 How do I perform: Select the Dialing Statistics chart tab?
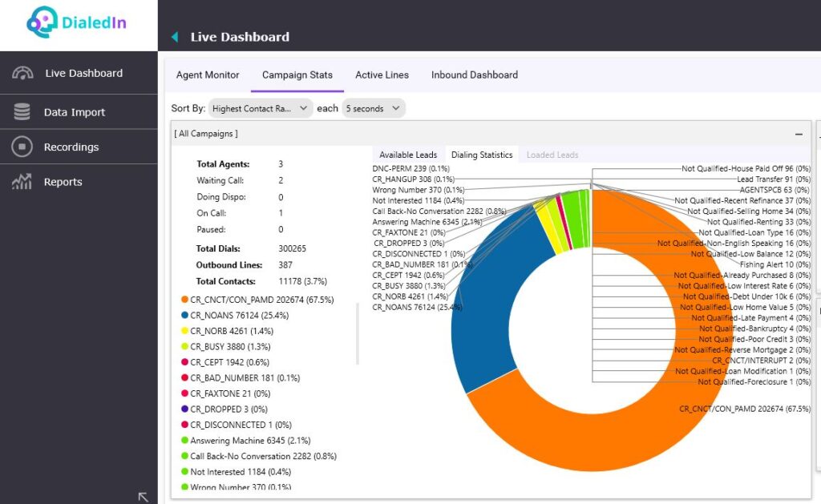pos(482,155)
